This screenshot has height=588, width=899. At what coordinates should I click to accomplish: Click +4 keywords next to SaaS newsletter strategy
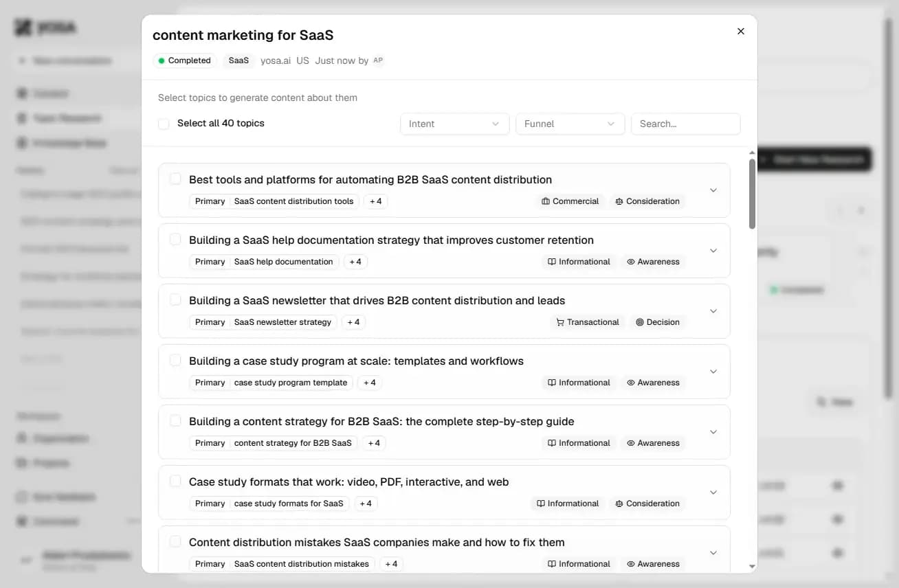pyautogui.click(x=353, y=322)
